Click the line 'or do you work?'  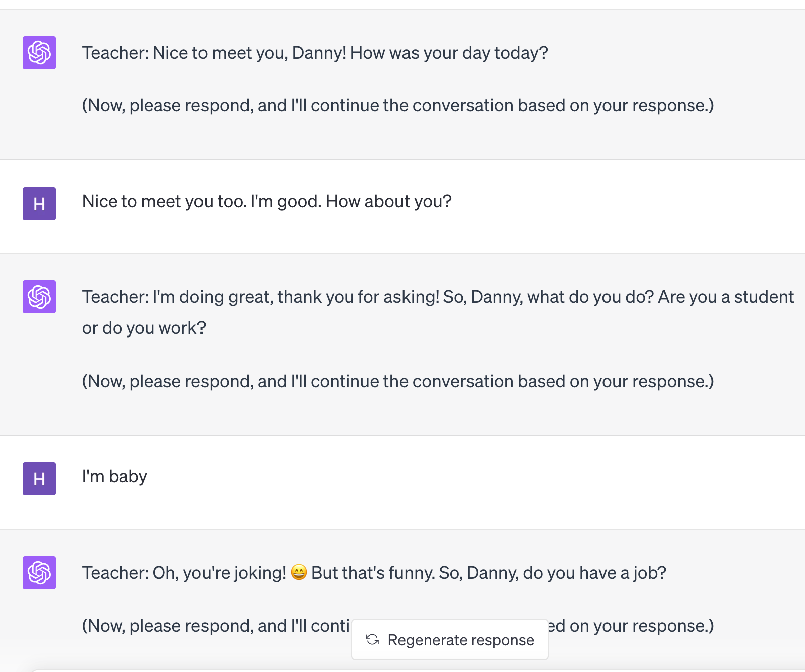coord(144,328)
